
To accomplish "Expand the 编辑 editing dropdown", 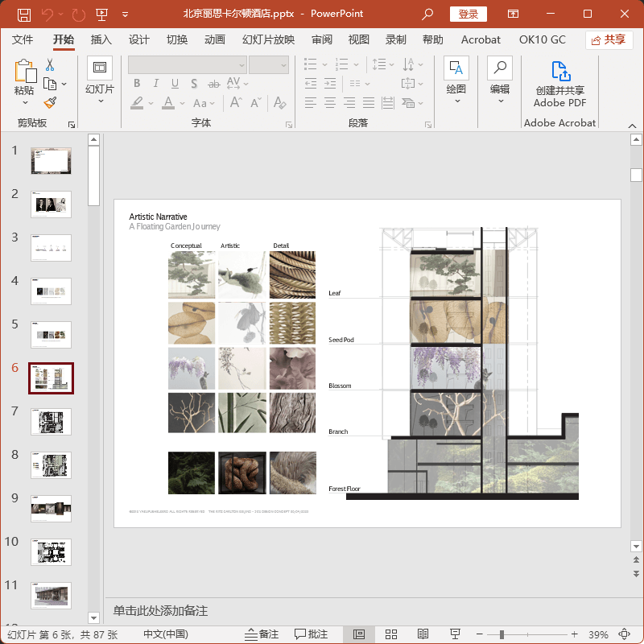I will pyautogui.click(x=500, y=101).
